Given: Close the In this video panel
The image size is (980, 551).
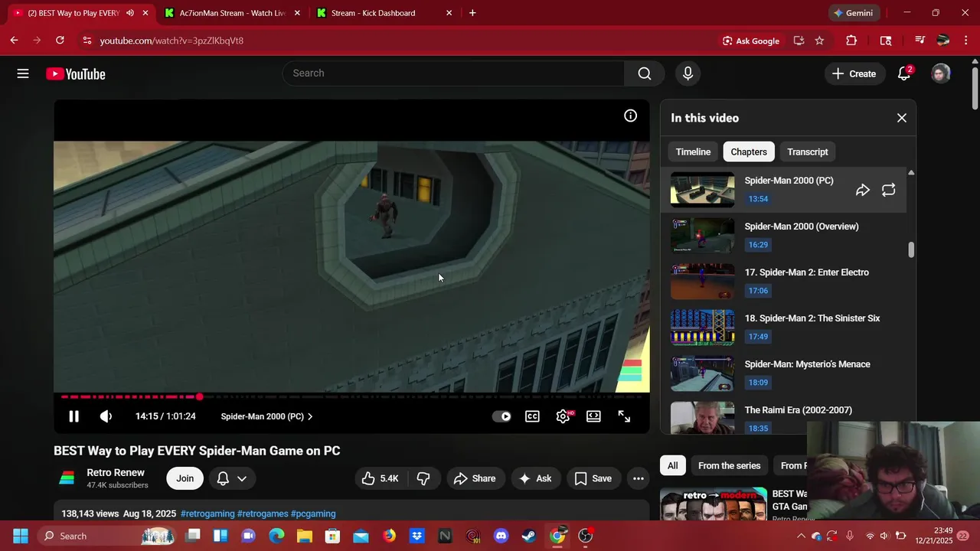Looking at the screenshot, I should point(901,118).
